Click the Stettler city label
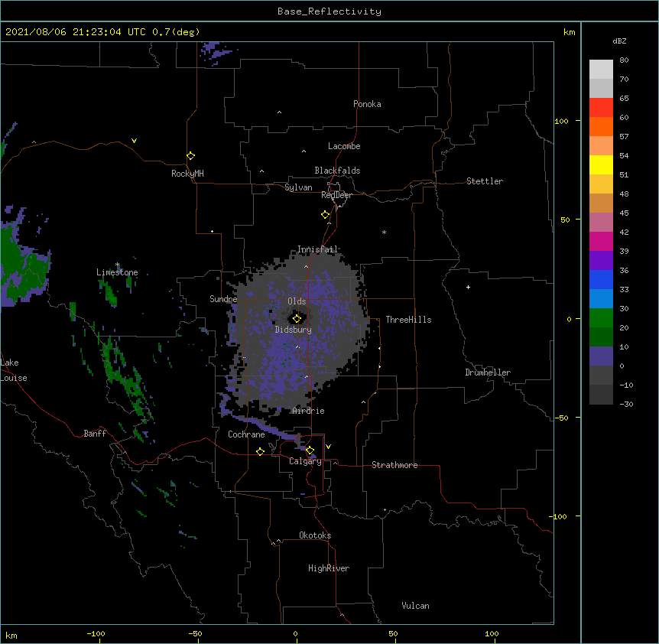The image size is (659, 644). (x=484, y=181)
